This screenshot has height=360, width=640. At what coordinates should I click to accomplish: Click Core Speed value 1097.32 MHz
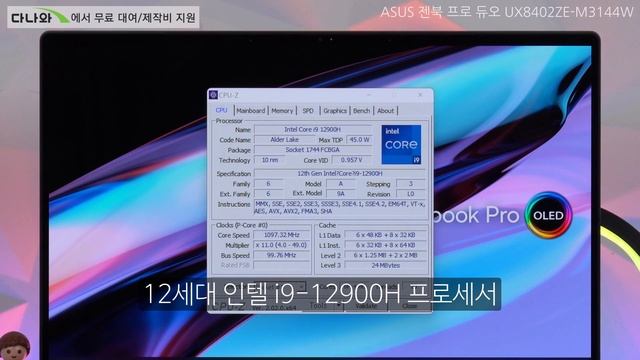click(x=282, y=235)
